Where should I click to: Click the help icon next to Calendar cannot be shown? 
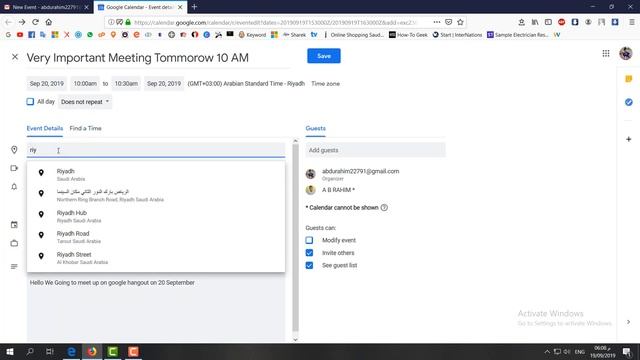pyautogui.click(x=384, y=207)
